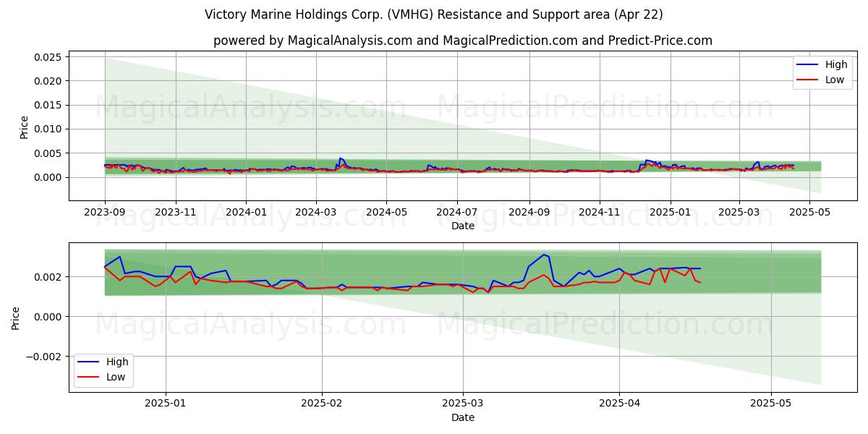Click the 2024-09 tick label

point(529,212)
